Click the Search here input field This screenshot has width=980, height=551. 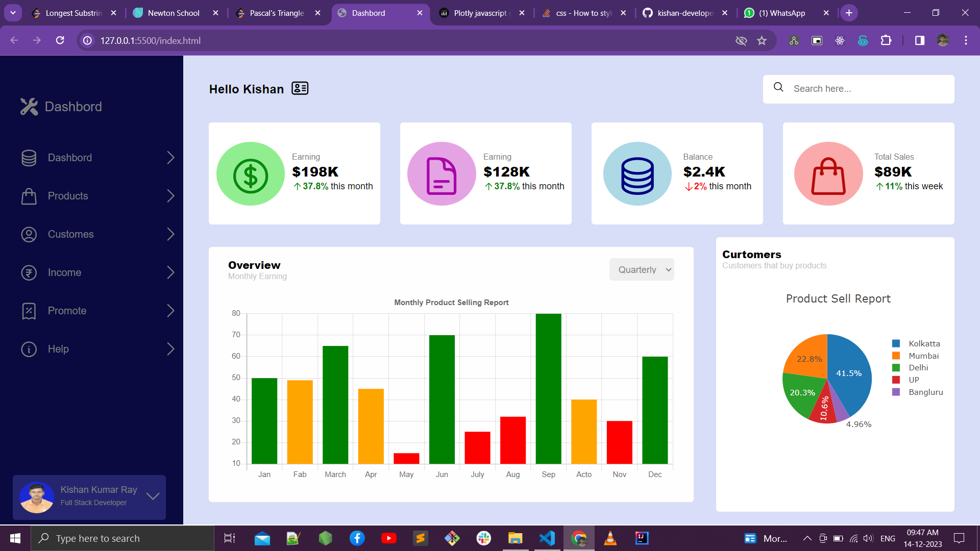[859, 89]
